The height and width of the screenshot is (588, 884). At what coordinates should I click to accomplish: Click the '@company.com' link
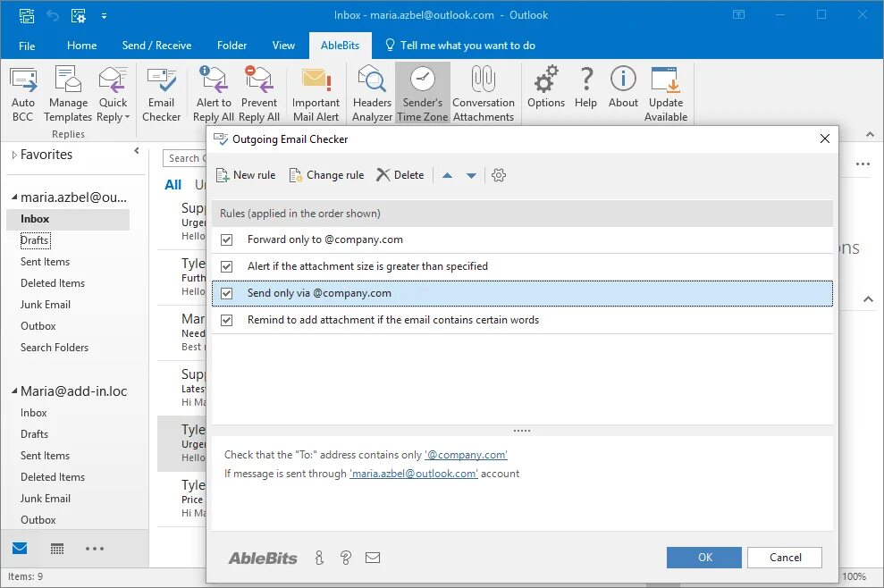click(x=466, y=455)
